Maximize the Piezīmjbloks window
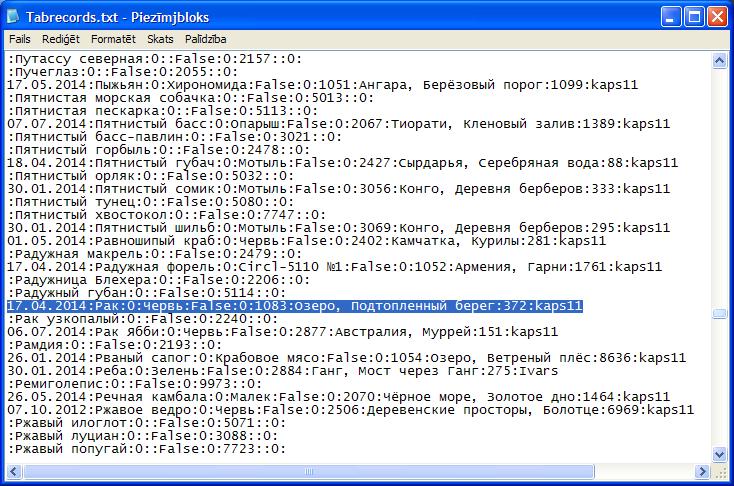 click(x=694, y=17)
